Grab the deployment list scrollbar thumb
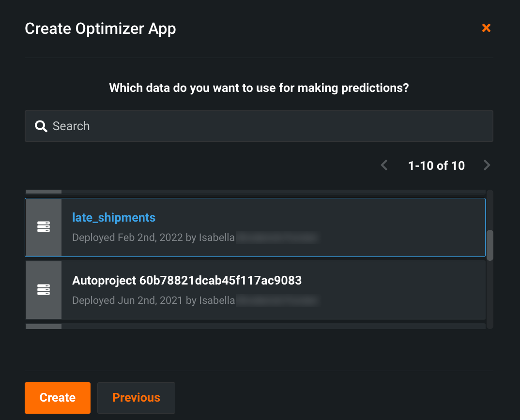The width and height of the screenshot is (520, 420). [490, 245]
